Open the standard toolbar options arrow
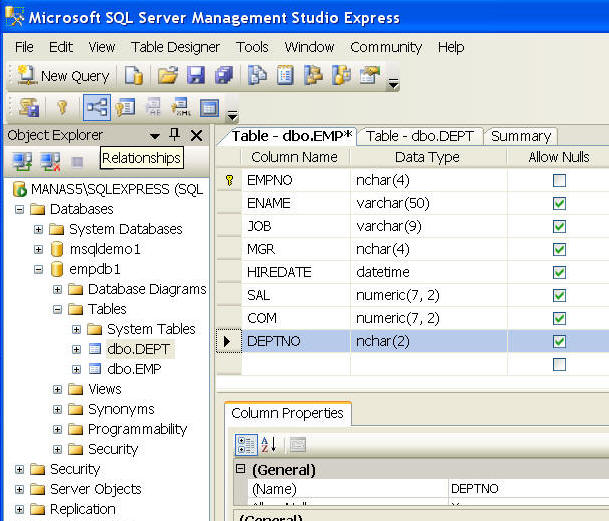The width and height of the screenshot is (609, 521). point(393,82)
